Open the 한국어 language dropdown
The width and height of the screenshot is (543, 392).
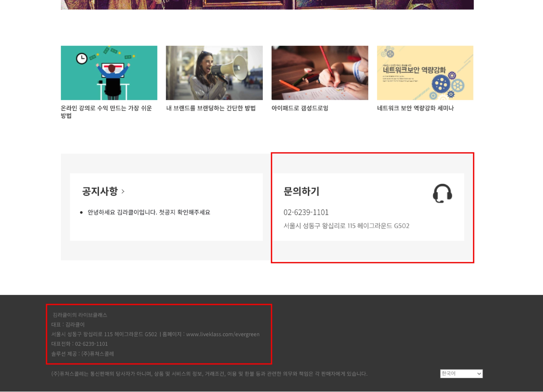click(461, 373)
